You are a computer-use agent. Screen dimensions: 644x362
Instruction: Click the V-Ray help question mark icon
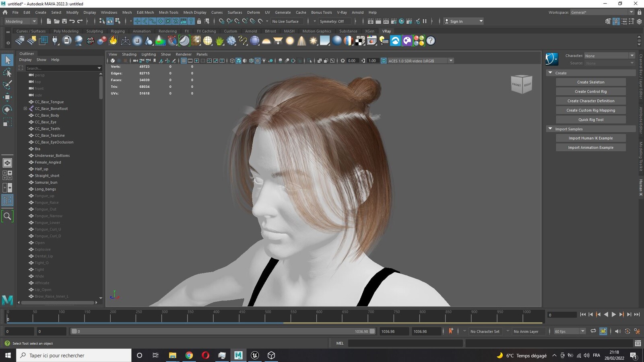coord(431,41)
